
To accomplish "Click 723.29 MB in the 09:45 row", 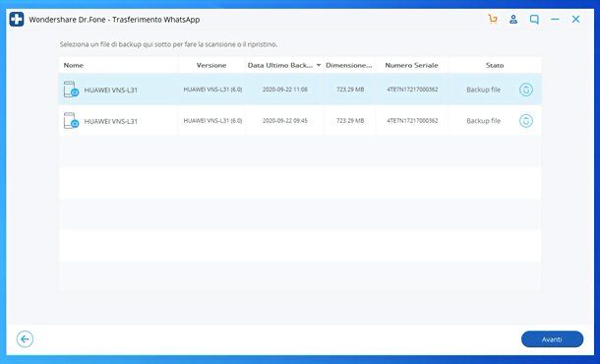I will pyautogui.click(x=350, y=121).
